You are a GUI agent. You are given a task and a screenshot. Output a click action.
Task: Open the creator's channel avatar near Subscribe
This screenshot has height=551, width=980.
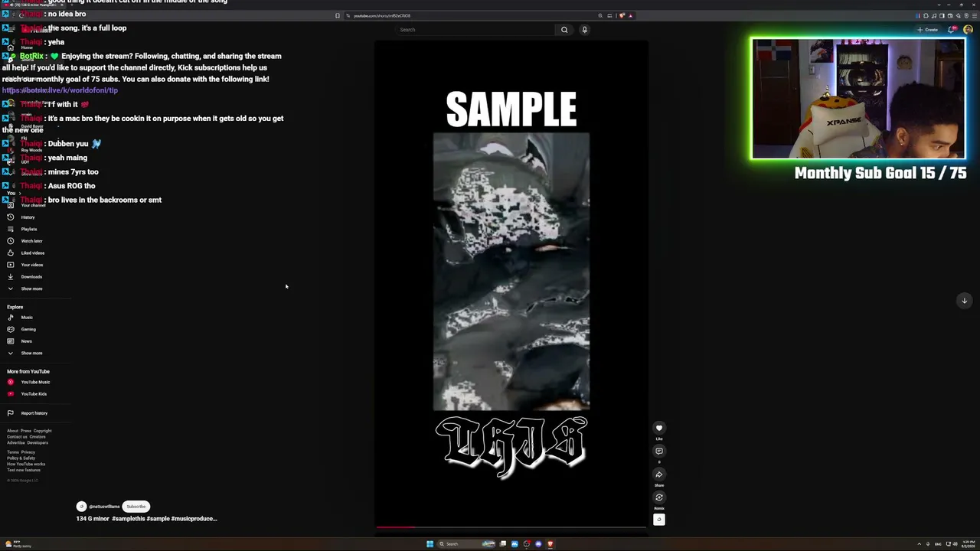pos(81,507)
